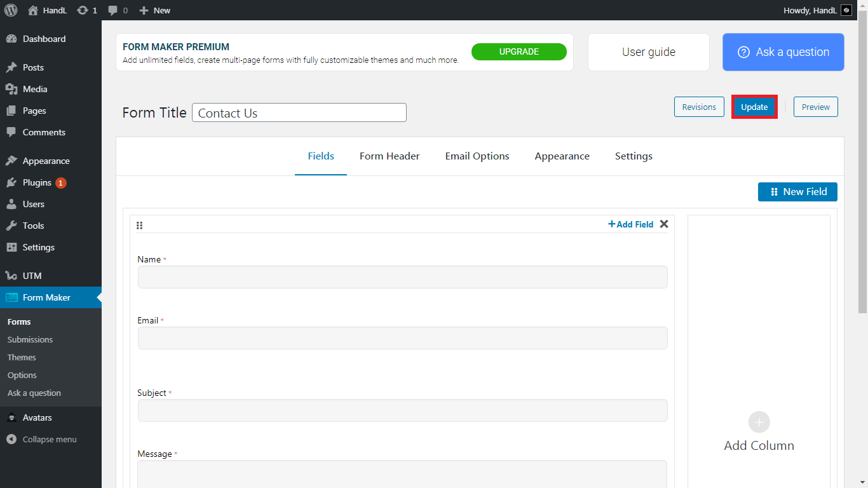Screen dimensions: 868x488
Task: Open the Submissions submenu item
Action: 30,339
